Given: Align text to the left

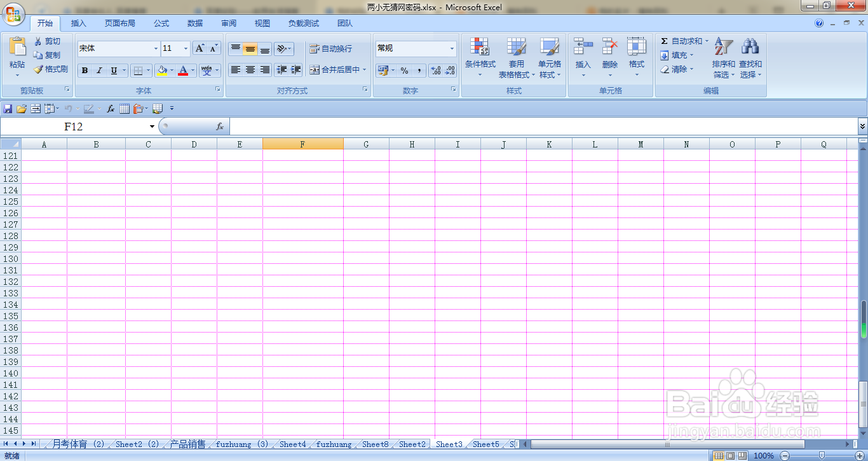Looking at the screenshot, I should pos(236,70).
